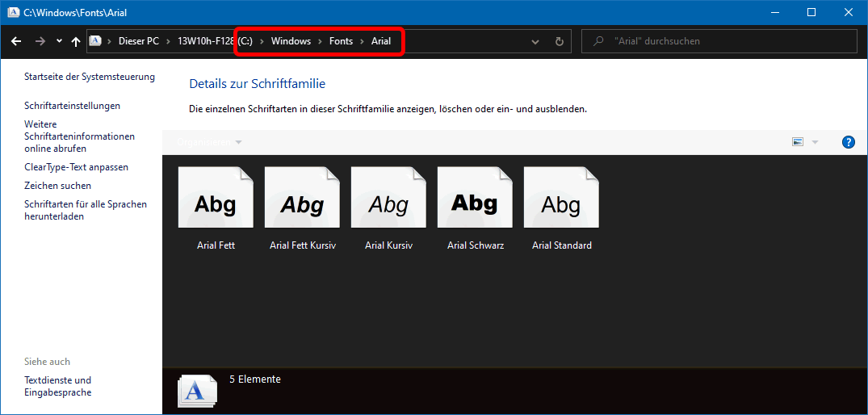Screen dimensions: 868x415
Task: Open the Organisieren menu
Action: [x=208, y=142]
